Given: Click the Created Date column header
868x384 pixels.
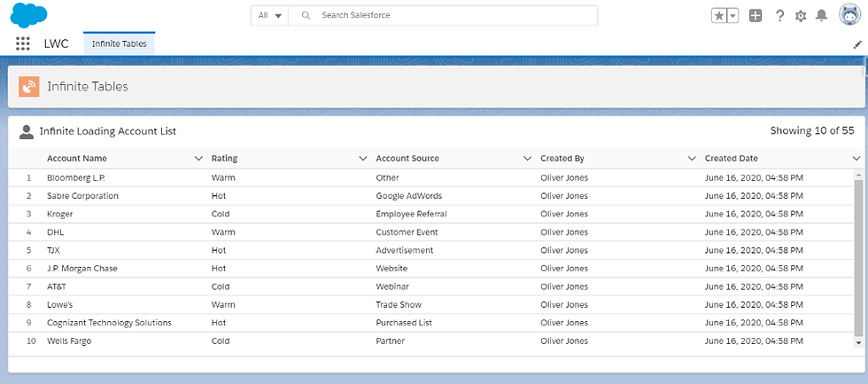Looking at the screenshot, I should pyautogui.click(x=732, y=159).
